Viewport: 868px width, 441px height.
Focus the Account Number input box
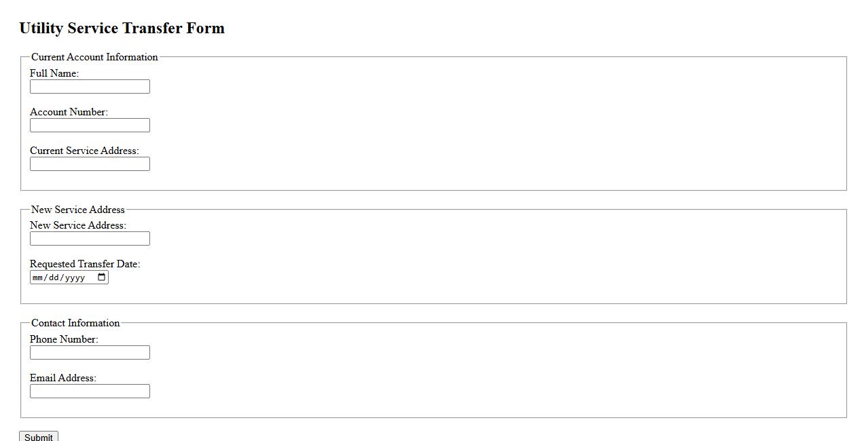(90, 126)
